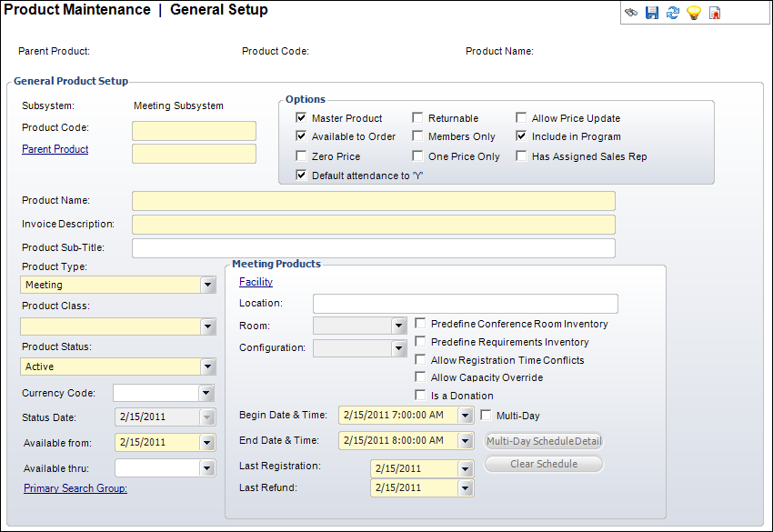Image resolution: width=773 pixels, height=532 pixels.
Task: Click the yellow lightbulb icon
Action: (x=694, y=13)
